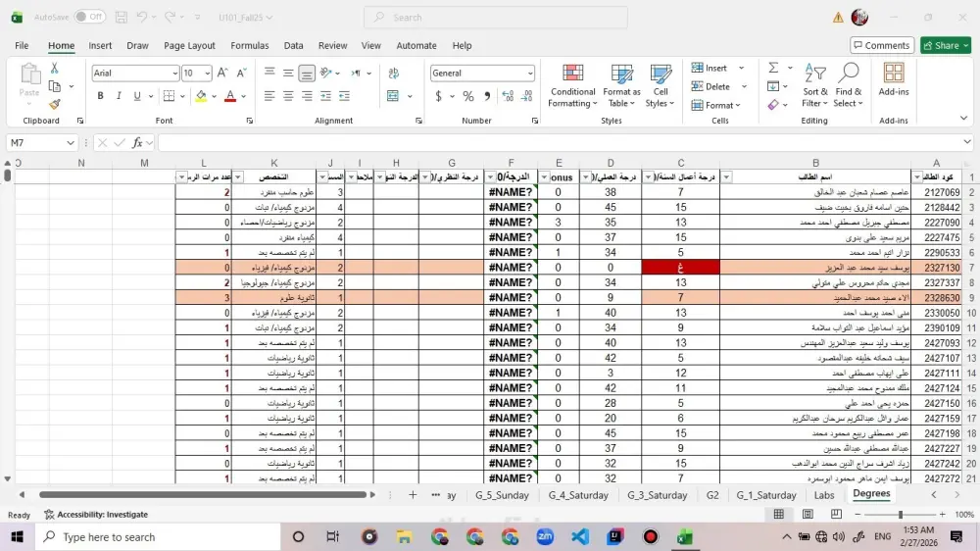
Task: Click the Add-ins button
Action: click(x=893, y=80)
